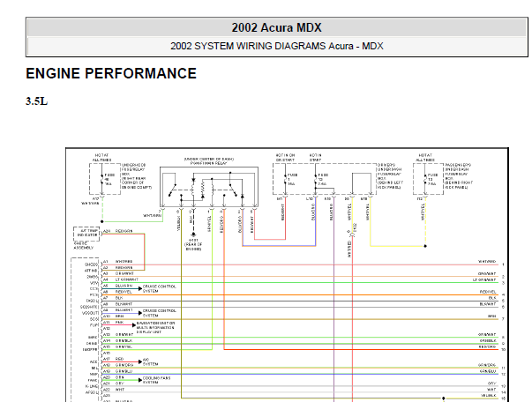532x402 pixels.
Task: Click "HOT AT ALL TIMES" above underhood fuse box
Action: tap(101, 158)
